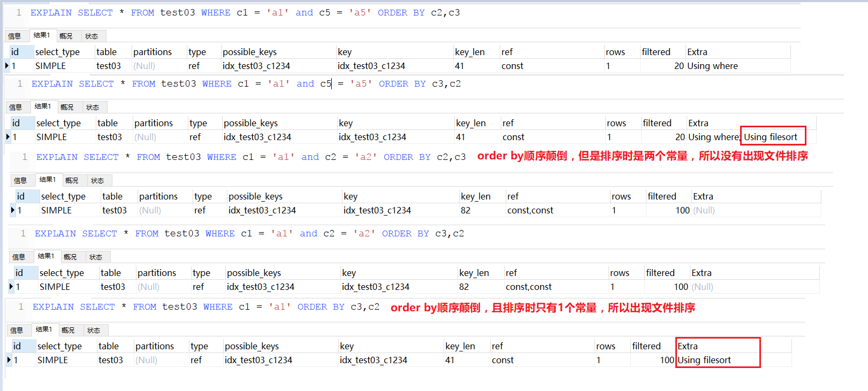Image resolution: width=868 pixels, height=391 pixels.
Task: Open 状态 tab in first result panel
Action: pyautogui.click(x=92, y=36)
